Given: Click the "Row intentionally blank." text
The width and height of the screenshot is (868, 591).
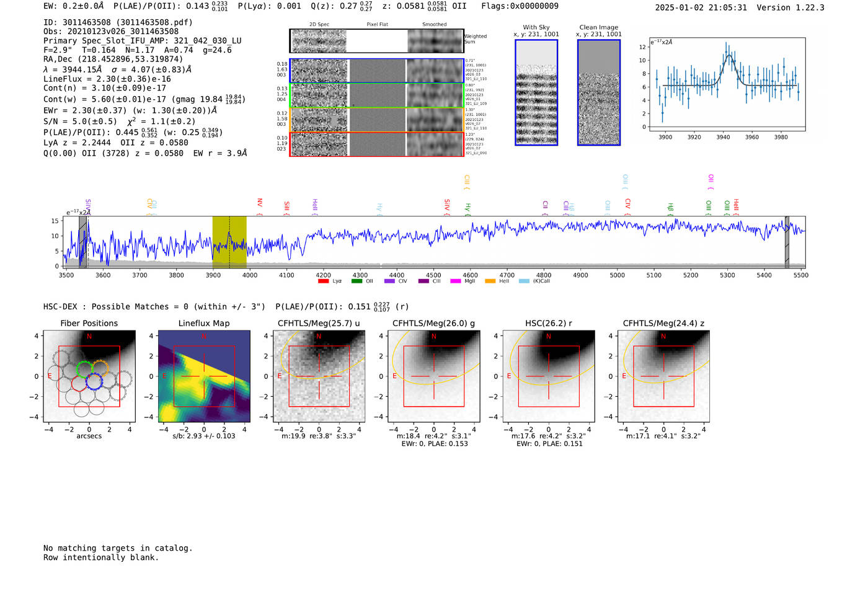Looking at the screenshot, I should pyautogui.click(x=101, y=558).
